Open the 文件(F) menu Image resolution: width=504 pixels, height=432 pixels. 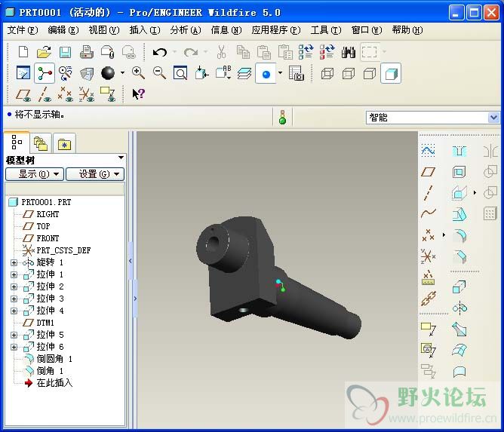click(23, 30)
